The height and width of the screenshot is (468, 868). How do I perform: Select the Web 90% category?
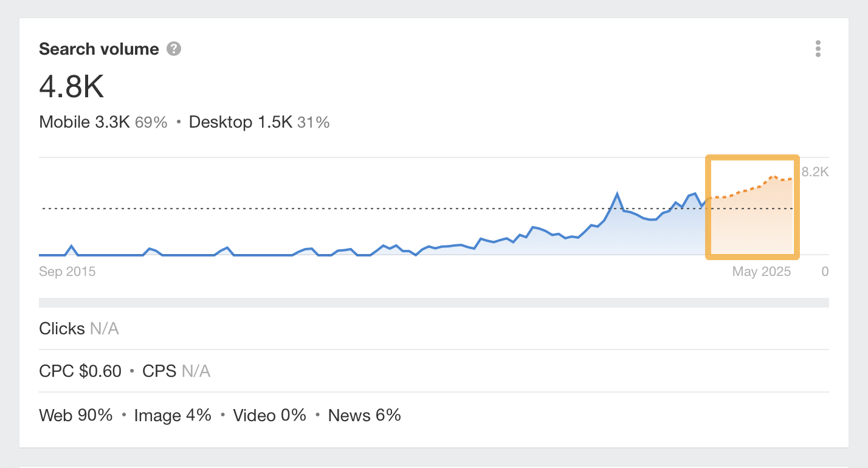(x=75, y=415)
